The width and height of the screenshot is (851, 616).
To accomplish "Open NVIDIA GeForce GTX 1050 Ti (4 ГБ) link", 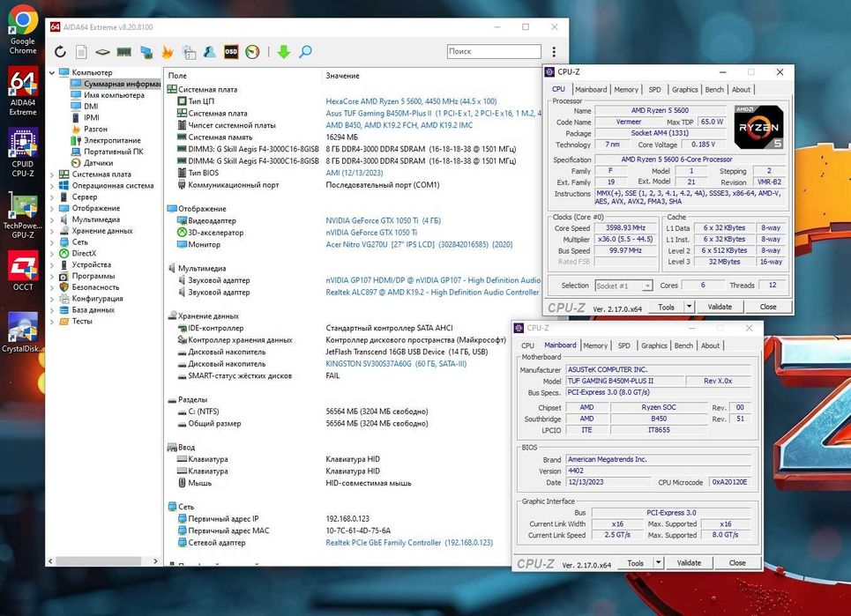I will pos(383,220).
